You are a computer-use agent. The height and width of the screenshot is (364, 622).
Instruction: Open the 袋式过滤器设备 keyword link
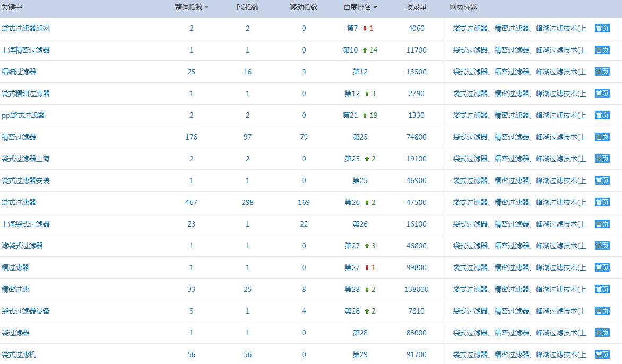25,311
